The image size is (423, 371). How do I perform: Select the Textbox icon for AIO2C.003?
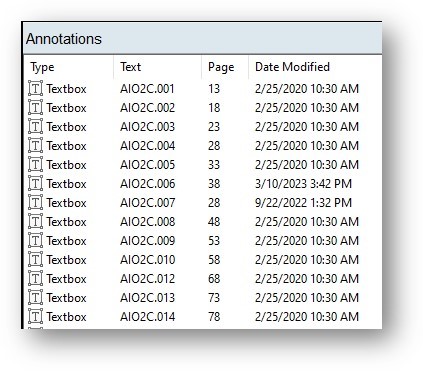[x=35, y=127]
